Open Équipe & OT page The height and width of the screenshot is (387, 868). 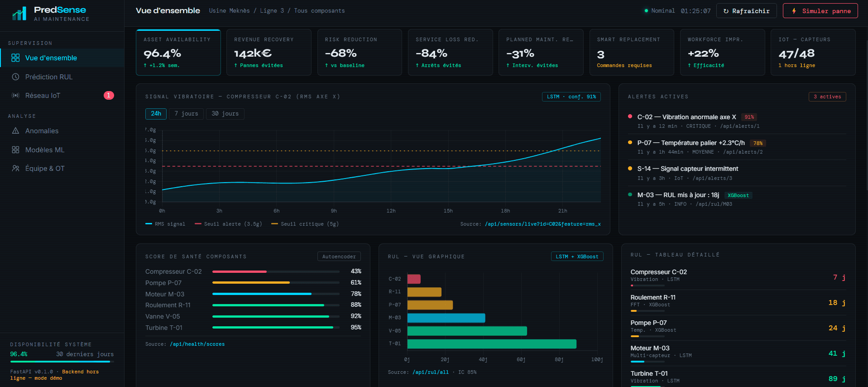pos(62,168)
